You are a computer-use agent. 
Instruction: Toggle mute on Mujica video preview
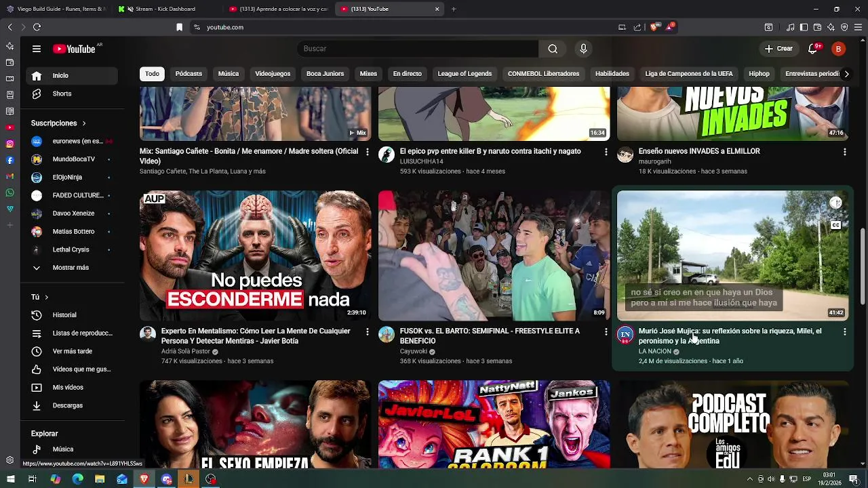(835, 202)
